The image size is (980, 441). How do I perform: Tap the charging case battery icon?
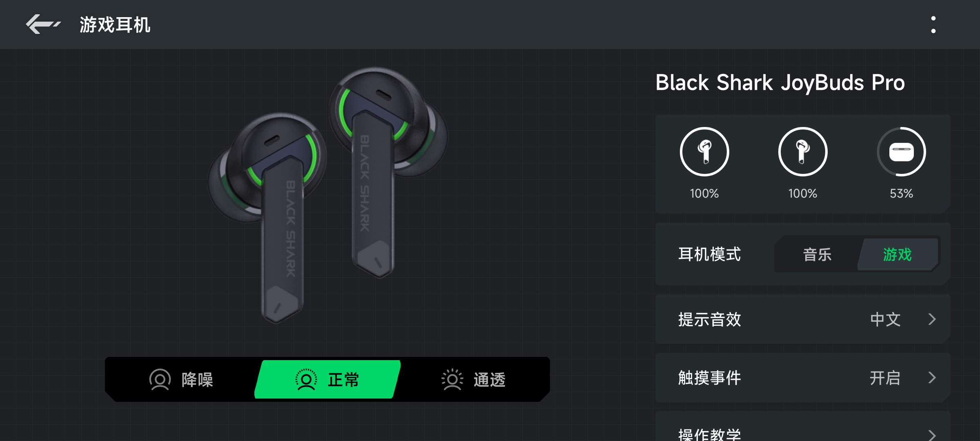902,152
